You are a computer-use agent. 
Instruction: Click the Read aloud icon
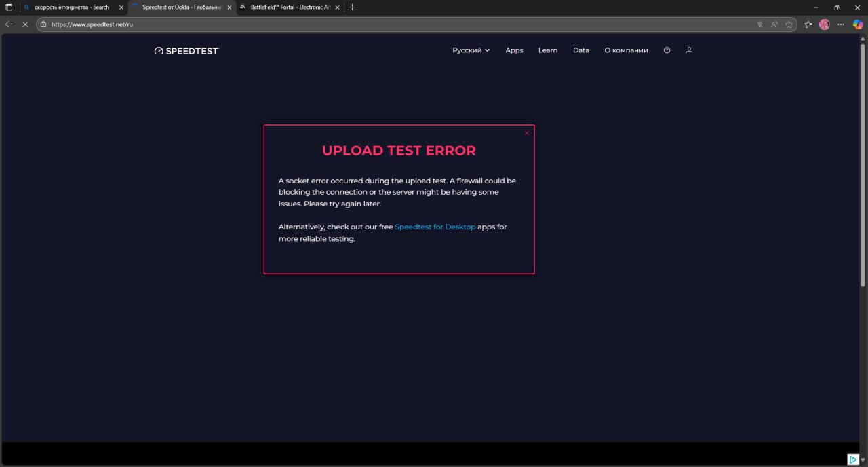[774, 24]
